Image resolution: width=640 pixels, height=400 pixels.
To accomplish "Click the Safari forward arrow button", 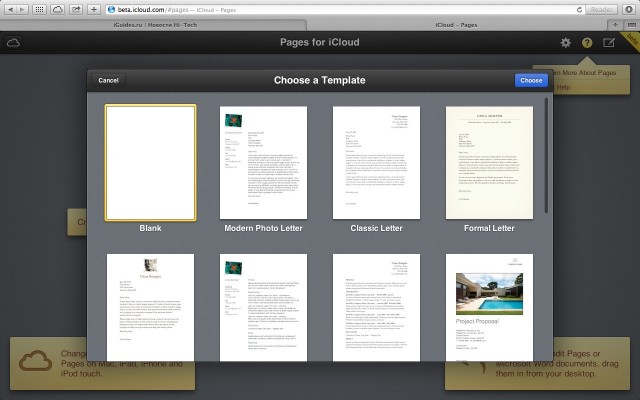I will click(x=22, y=9).
